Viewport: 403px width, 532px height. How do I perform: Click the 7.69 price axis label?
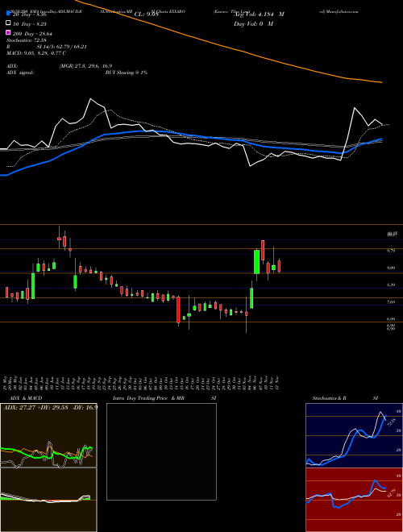(x=391, y=302)
